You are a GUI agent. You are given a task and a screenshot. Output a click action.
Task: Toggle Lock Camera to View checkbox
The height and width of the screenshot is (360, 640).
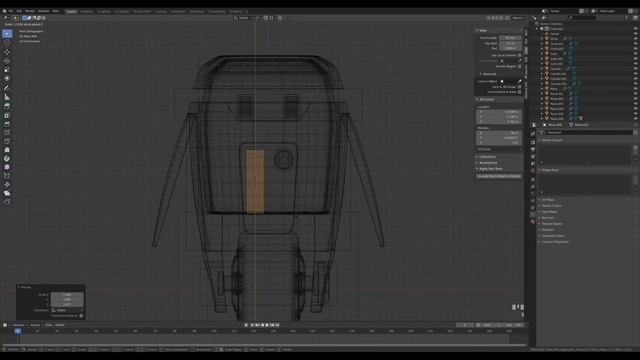pos(520,92)
